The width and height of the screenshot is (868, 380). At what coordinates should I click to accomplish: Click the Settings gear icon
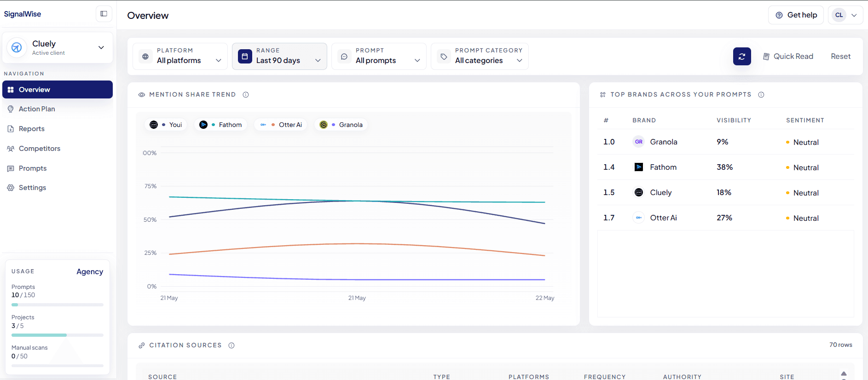pyautogui.click(x=11, y=188)
